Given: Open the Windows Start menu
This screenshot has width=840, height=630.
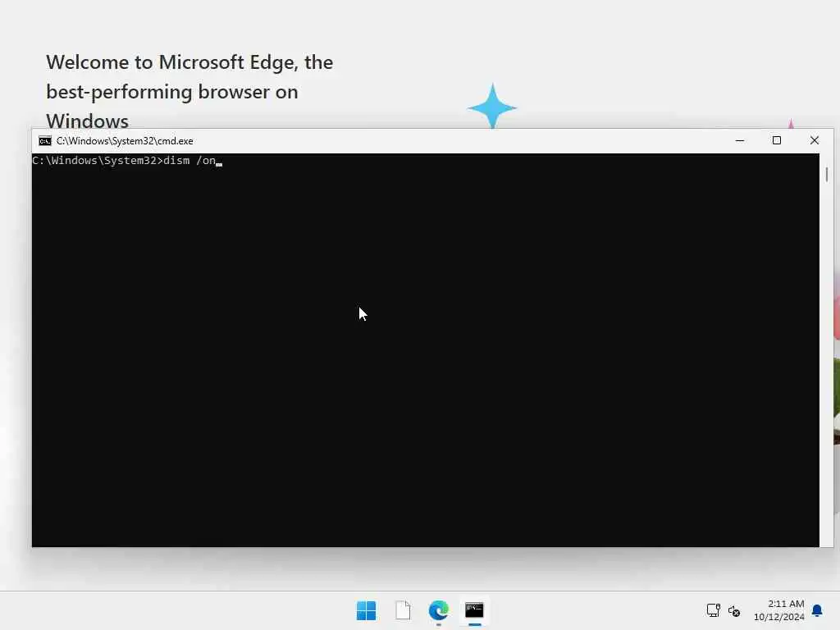Looking at the screenshot, I should [x=366, y=610].
